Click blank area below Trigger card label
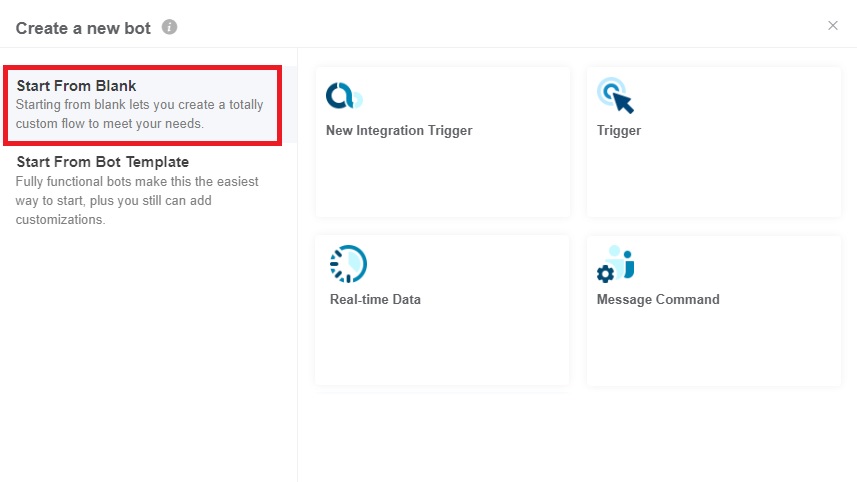 point(713,180)
